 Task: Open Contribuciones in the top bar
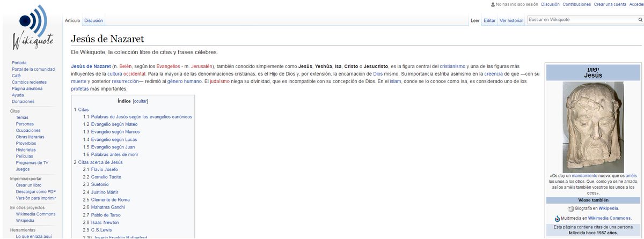coord(577,4)
